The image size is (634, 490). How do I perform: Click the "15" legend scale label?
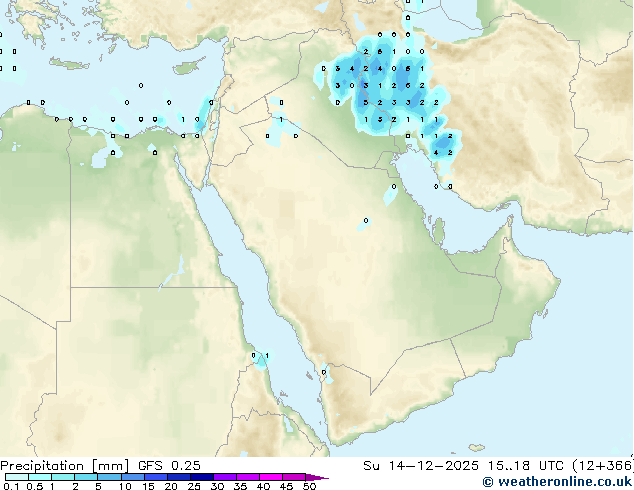(148, 486)
